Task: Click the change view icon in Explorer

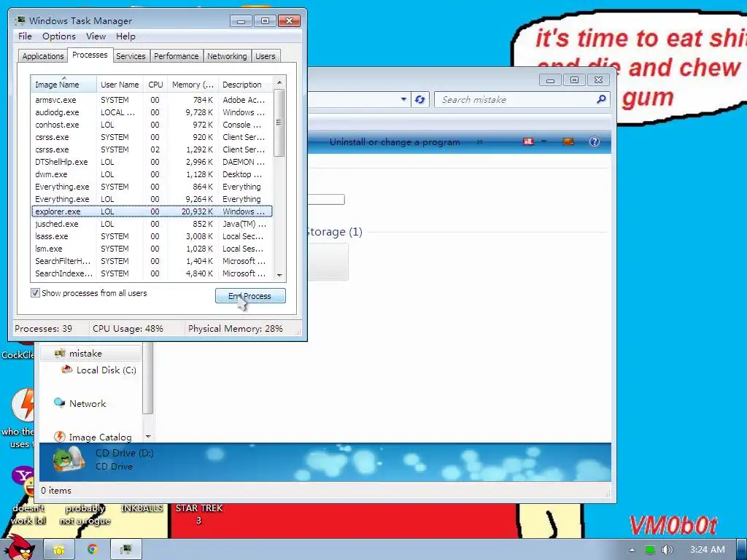Action: coord(528,141)
